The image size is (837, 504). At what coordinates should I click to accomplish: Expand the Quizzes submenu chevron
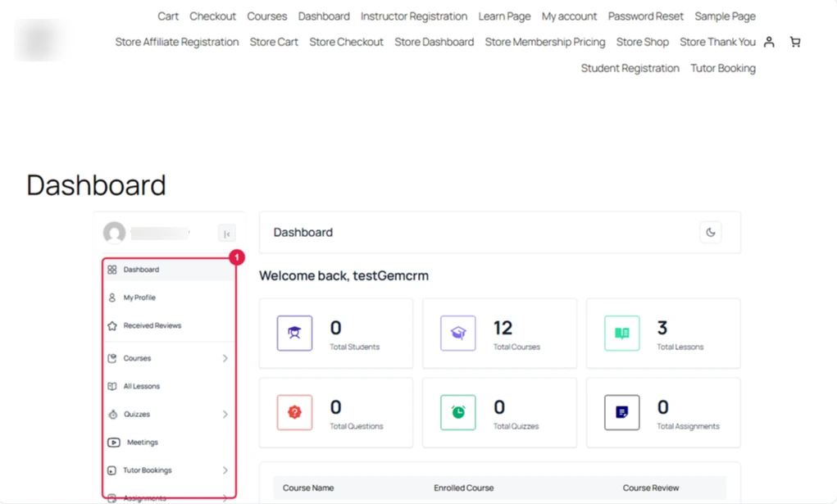tap(225, 415)
